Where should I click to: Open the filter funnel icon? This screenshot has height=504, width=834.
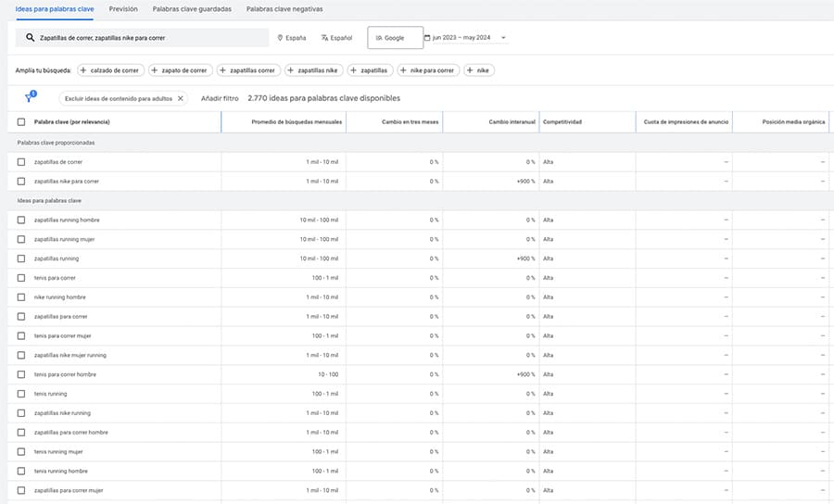click(29, 98)
